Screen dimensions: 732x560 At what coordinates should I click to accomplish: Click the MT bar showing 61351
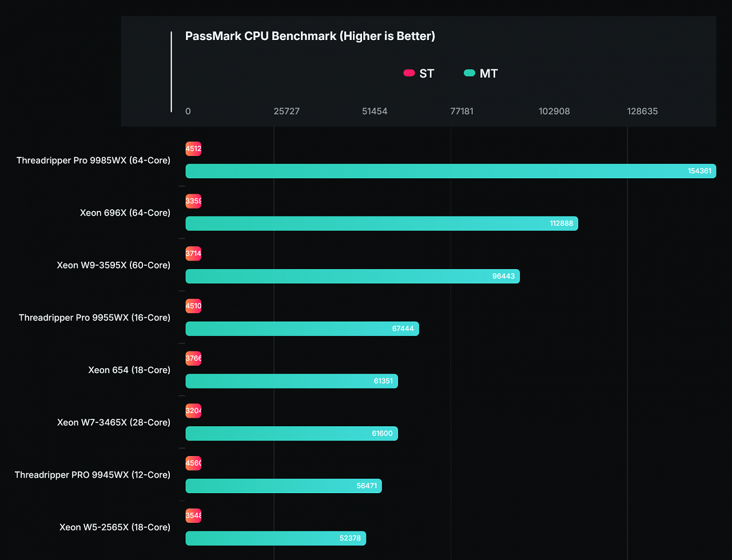292,381
